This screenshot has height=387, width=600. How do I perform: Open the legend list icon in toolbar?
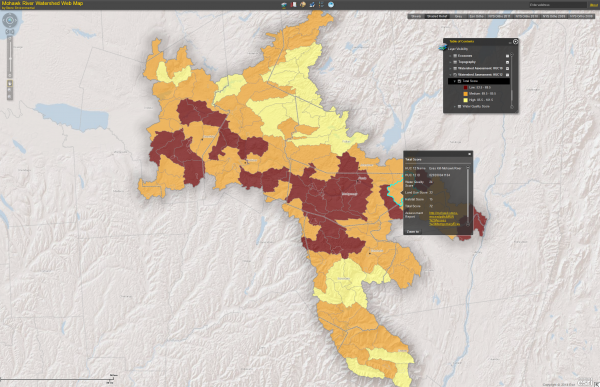coord(321,5)
